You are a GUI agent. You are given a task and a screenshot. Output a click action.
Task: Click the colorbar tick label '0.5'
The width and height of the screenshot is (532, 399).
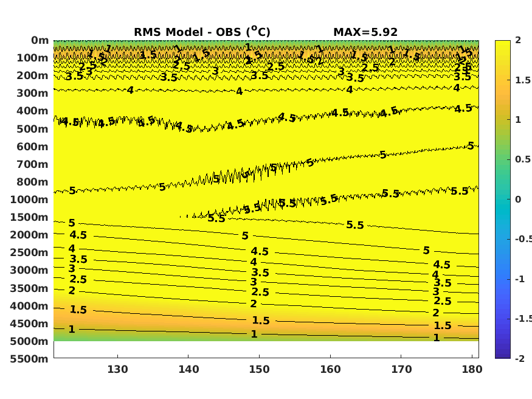pos(523,159)
